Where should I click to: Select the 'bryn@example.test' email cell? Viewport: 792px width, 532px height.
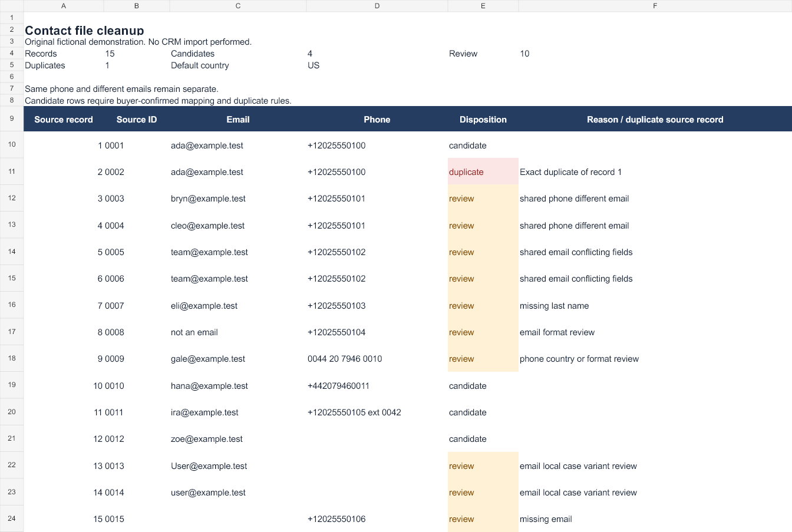tap(238, 199)
